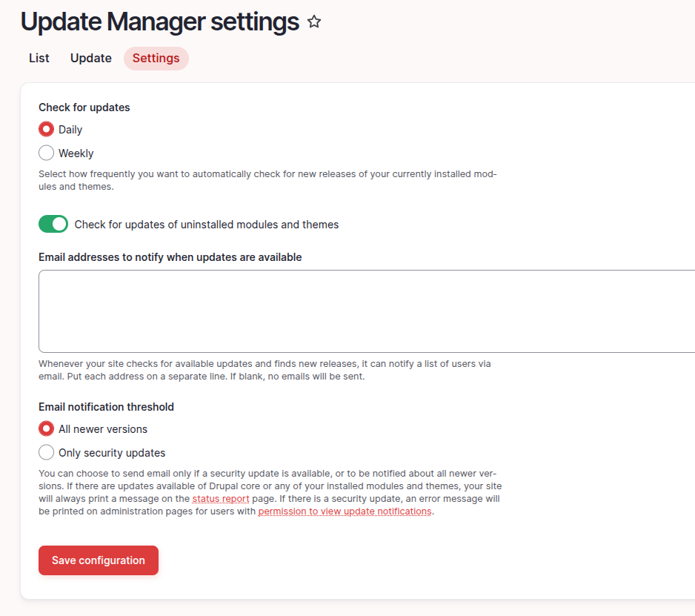Click the 'Select how frequently' description text
This screenshot has width=695, height=616.
(267, 175)
